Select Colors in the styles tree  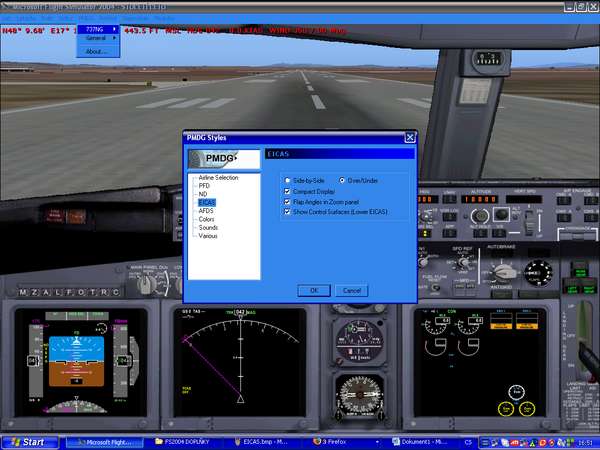coord(206,219)
